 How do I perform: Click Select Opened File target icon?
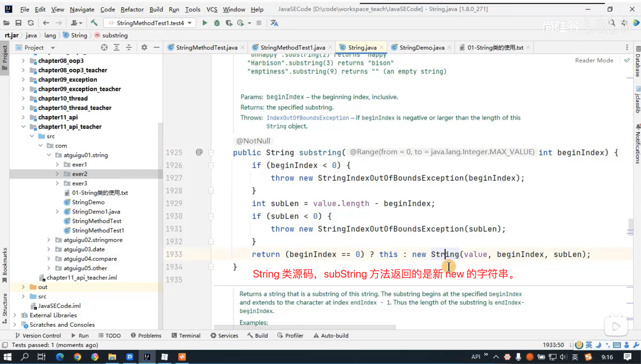pyautogui.click(x=104, y=47)
